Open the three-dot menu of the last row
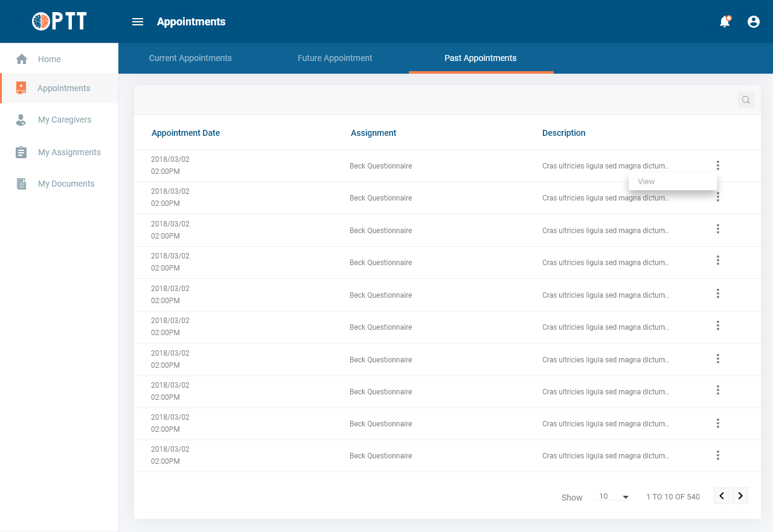Image resolution: width=773 pixels, height=532 pixels. (x=718, y=455)
